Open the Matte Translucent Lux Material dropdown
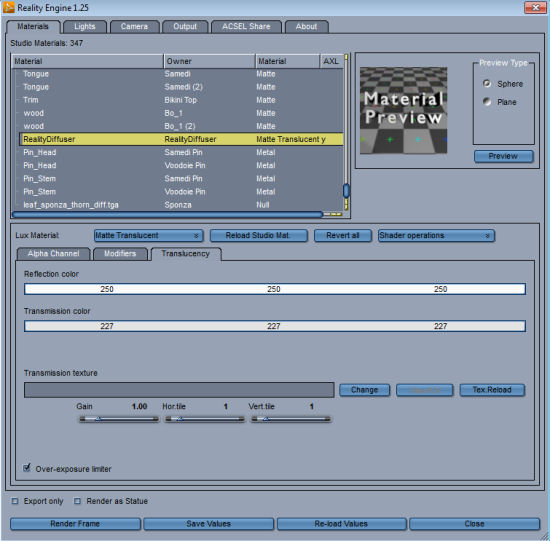The image size is (550, 541). pyautogui.click(x=148, y=235)
